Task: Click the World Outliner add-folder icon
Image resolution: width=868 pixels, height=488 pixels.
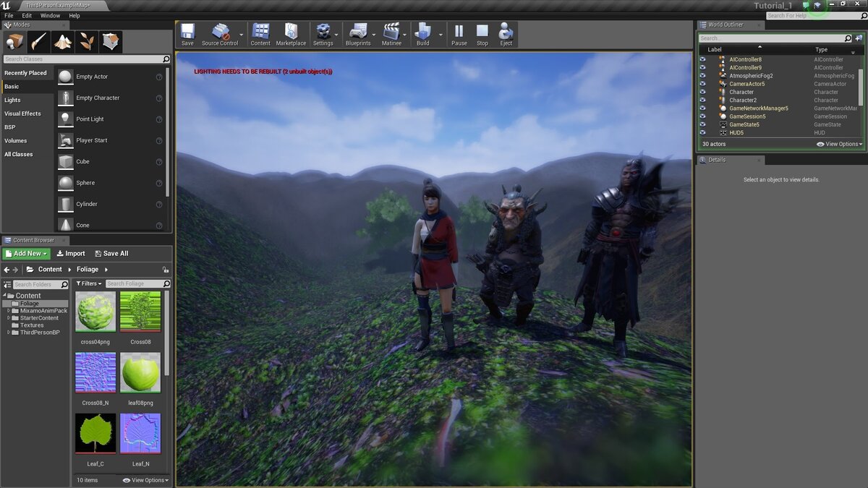Action: tap(858, 38)
